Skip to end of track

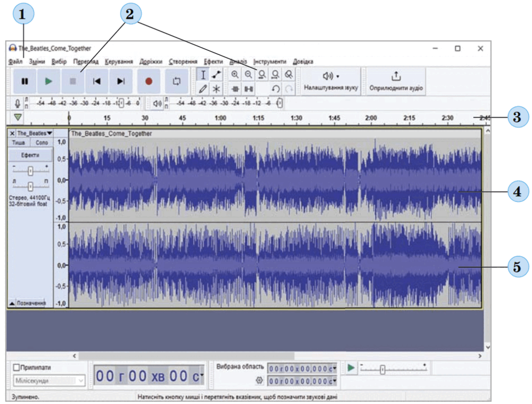[121, 81]
